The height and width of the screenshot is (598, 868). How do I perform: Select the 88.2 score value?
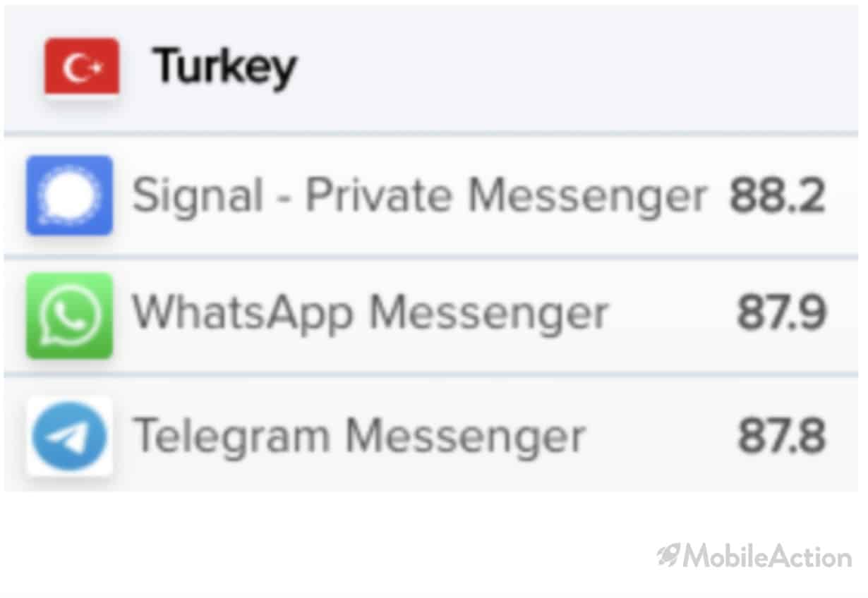(777, 195)
